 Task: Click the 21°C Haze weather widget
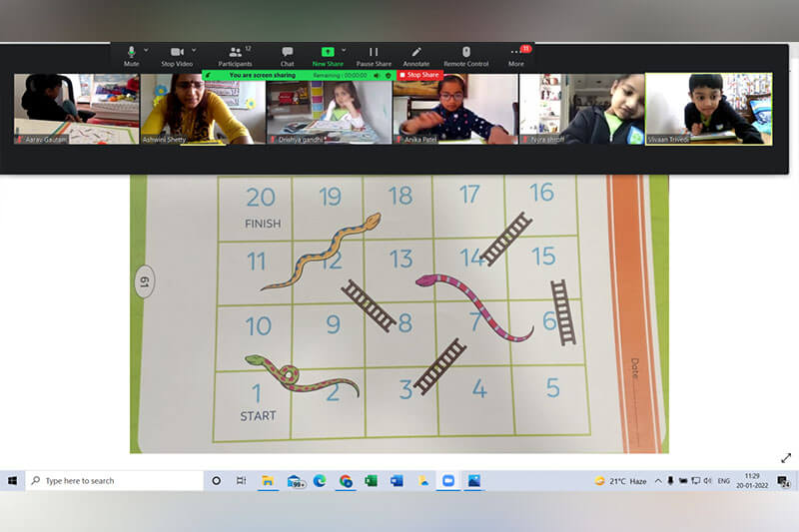point(620,481)
